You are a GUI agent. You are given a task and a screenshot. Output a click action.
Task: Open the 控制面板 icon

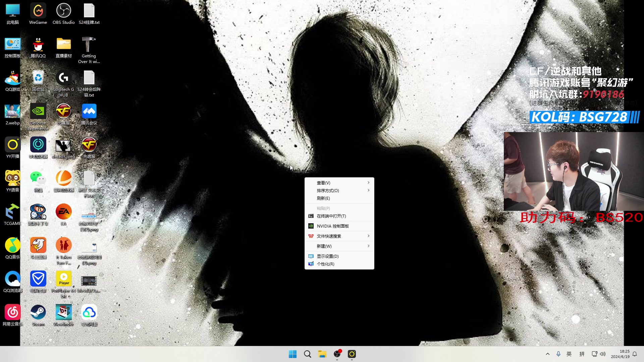click(x=13, y=48)
